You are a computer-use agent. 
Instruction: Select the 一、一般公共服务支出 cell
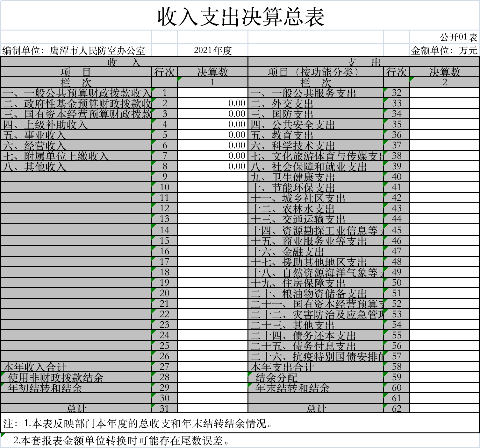[316, 93]
